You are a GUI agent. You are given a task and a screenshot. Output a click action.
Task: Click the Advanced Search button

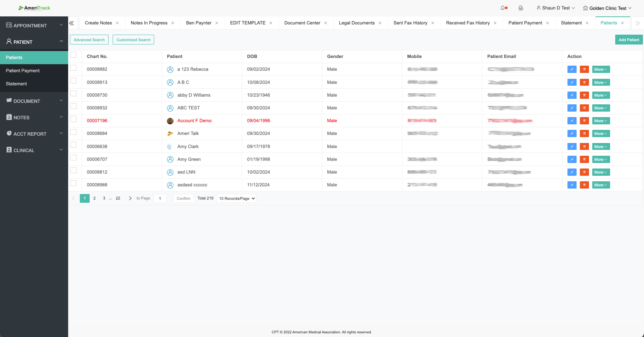[89, 40]
